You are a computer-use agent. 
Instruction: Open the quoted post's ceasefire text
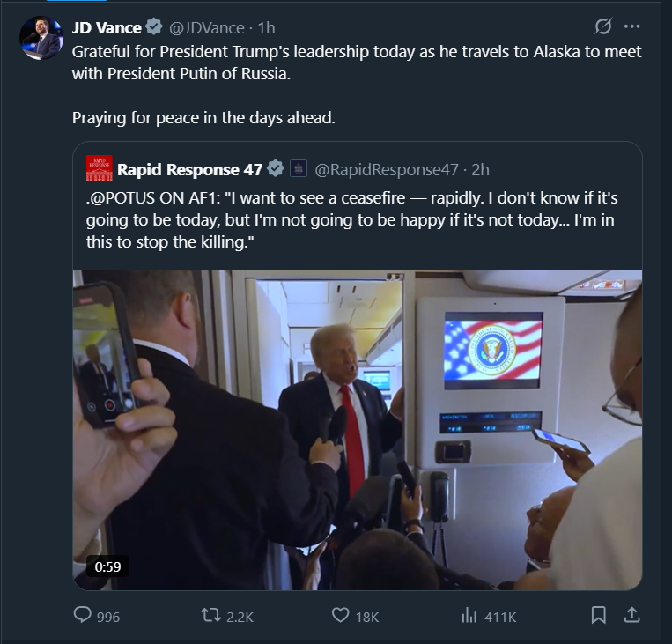click(x=352, y=220)
